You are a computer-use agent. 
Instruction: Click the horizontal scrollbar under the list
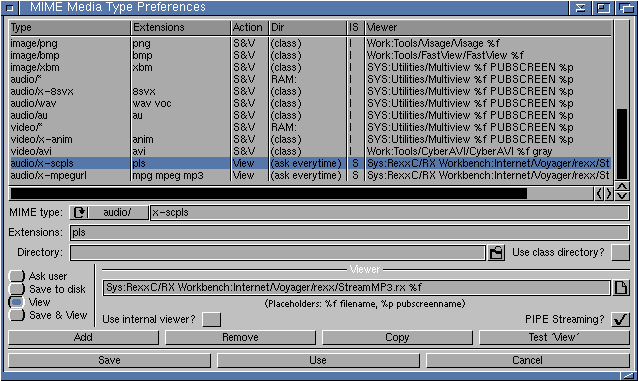(x=301, y=193)
